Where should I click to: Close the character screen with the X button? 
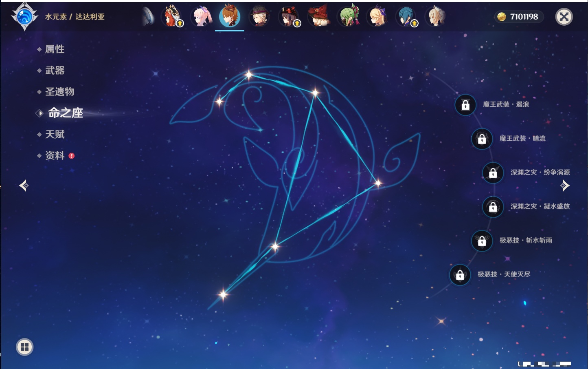[564, 17]
